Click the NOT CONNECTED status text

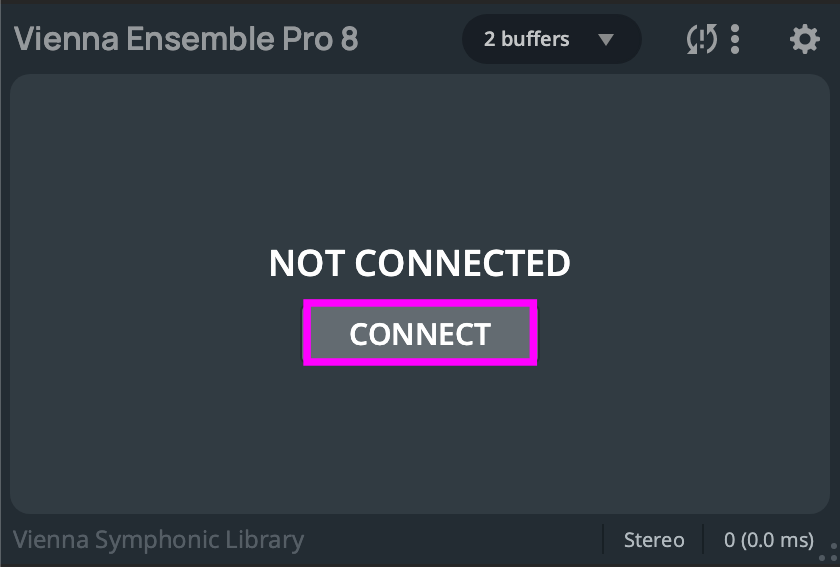tap(420, 263)
